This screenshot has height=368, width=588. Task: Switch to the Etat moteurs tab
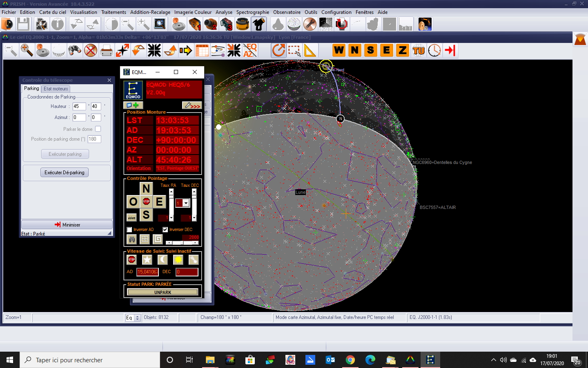(56, 89)
